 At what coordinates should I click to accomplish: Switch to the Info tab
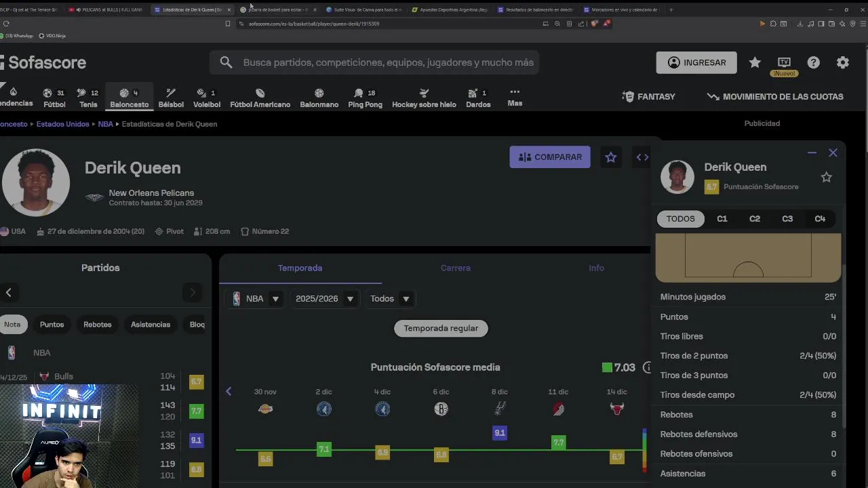tap(596, 268)
